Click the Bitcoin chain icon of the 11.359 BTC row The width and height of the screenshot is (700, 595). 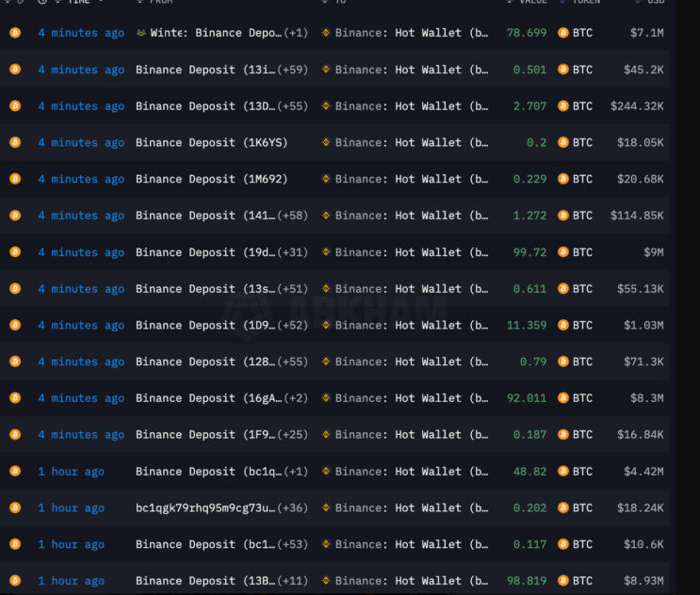15,325
